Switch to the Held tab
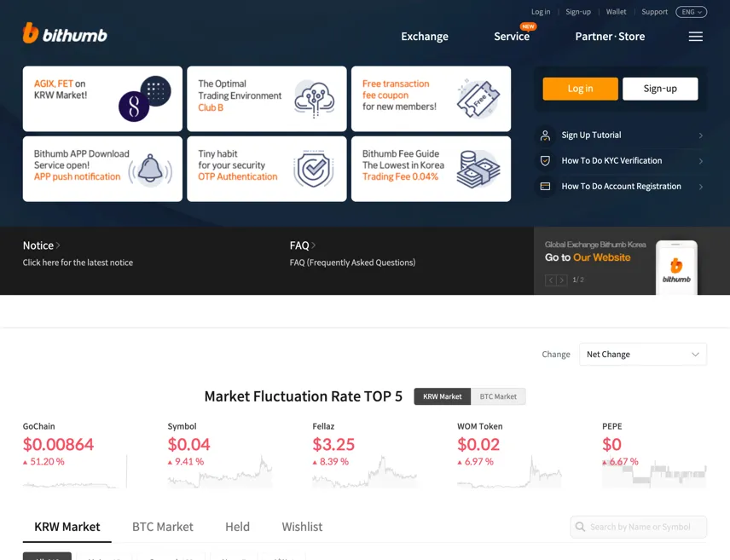This screenshot has width=730, height=560. 237,527
